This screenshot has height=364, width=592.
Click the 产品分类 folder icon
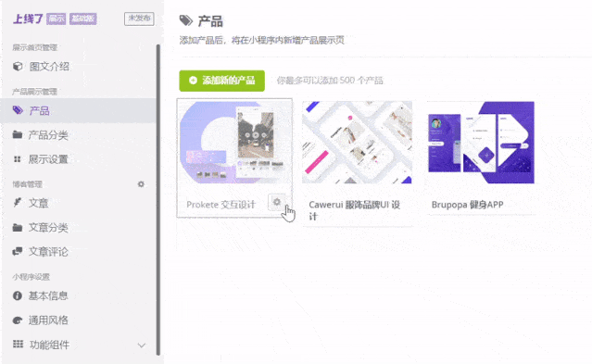(18, 135)
